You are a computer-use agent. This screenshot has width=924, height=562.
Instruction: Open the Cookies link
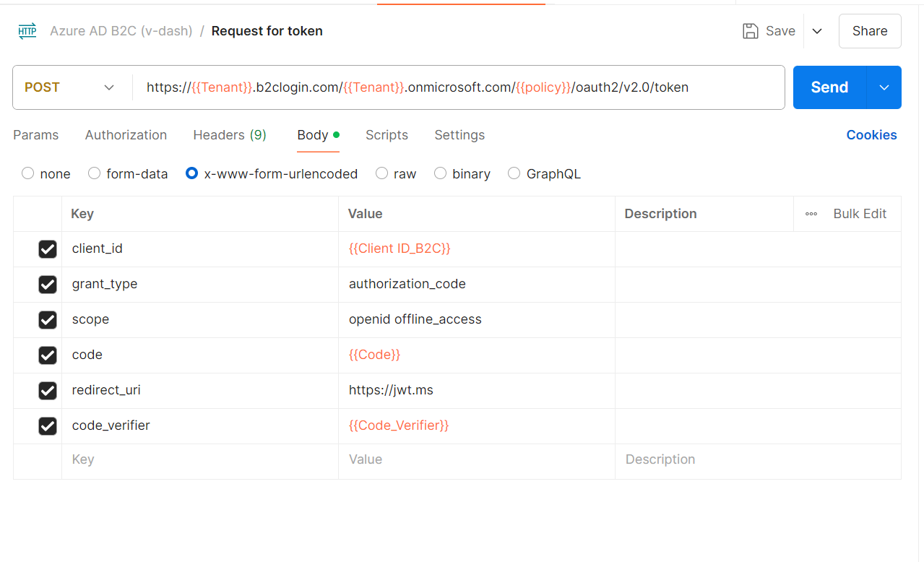(871, 135)
